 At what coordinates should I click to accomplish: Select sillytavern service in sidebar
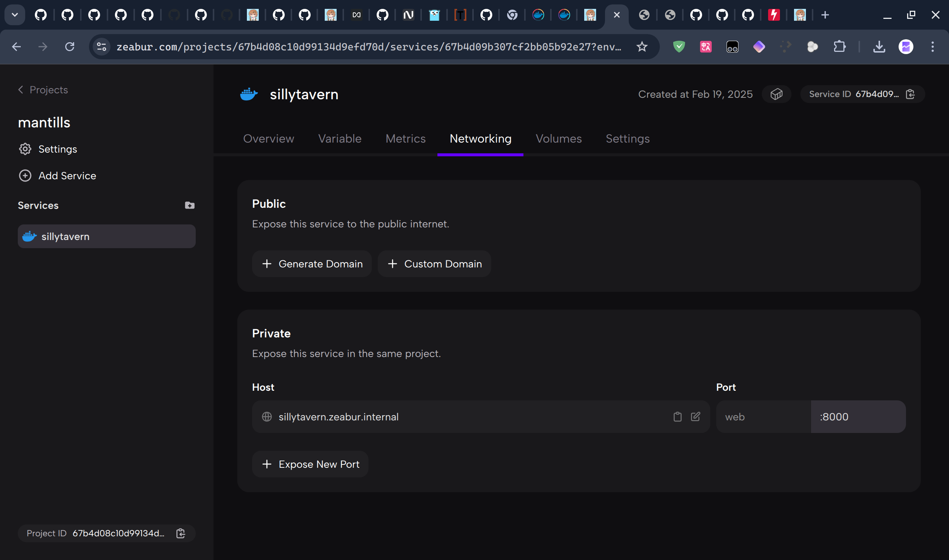pyautogui.click(x=106, y=237)
